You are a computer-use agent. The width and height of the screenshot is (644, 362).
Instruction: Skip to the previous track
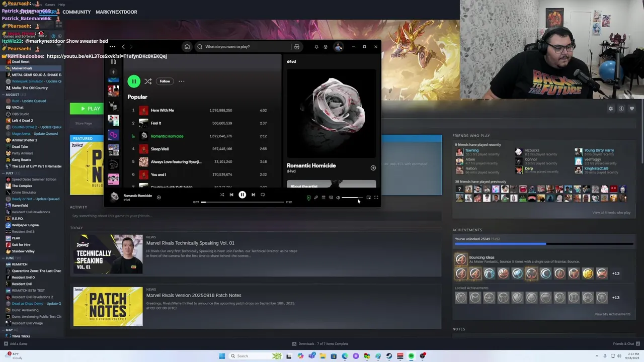(x=231, y=195)
